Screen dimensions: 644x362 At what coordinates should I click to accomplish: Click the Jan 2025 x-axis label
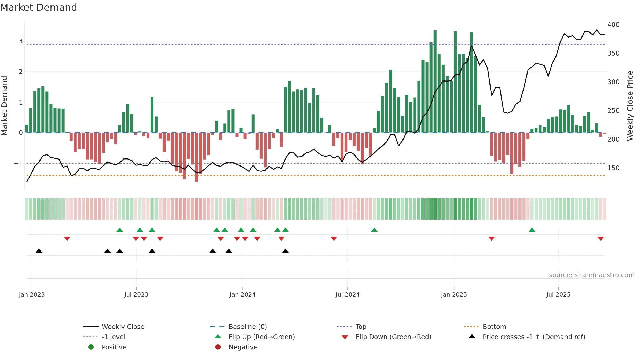(x=454, y=294)
